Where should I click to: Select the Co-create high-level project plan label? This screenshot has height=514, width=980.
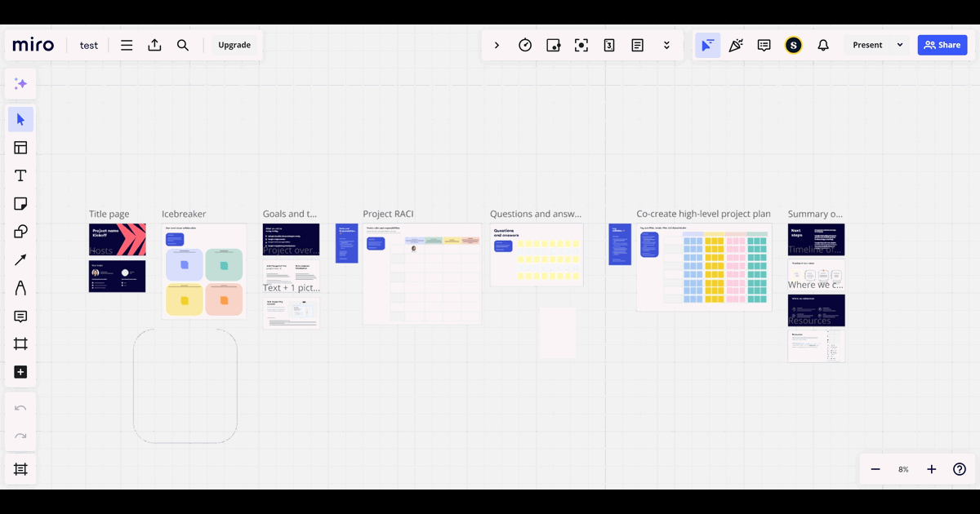click(704, 215)
